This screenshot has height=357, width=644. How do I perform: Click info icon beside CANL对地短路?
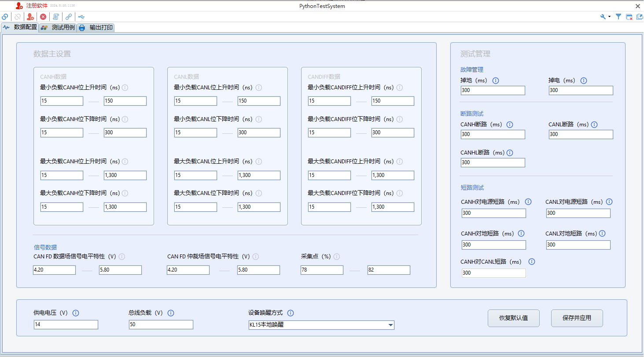(602, 233)
